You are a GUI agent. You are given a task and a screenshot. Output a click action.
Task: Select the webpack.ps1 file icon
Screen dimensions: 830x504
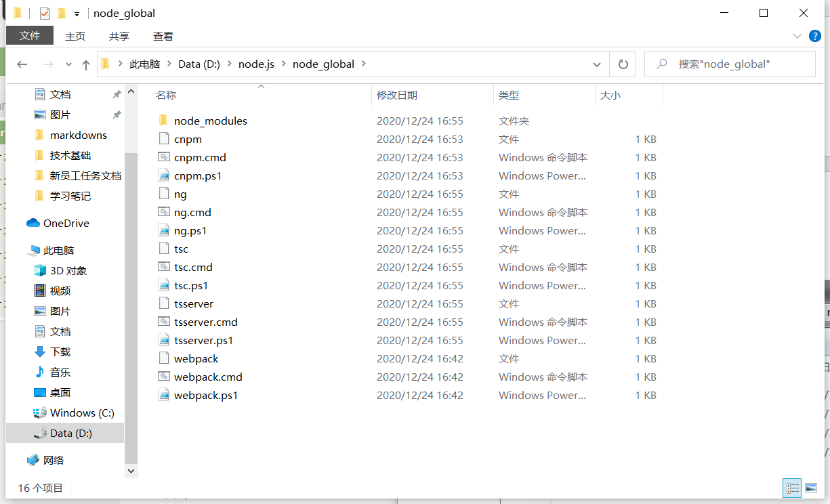click(163, 395)
